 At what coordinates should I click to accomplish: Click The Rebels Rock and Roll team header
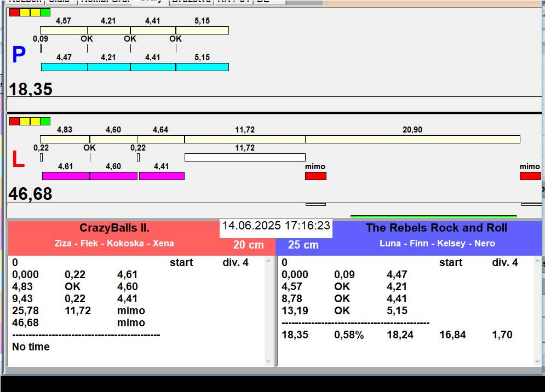(436, 228)
